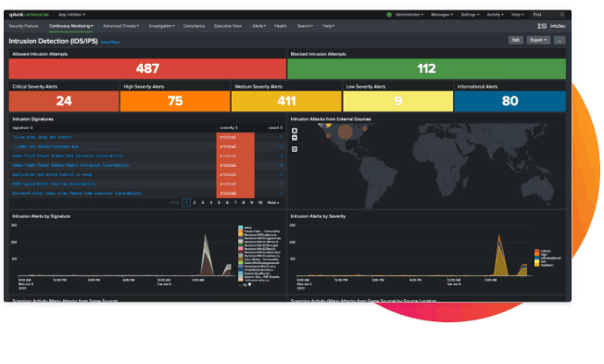Go to page 10 of signatures

(260, 203)
